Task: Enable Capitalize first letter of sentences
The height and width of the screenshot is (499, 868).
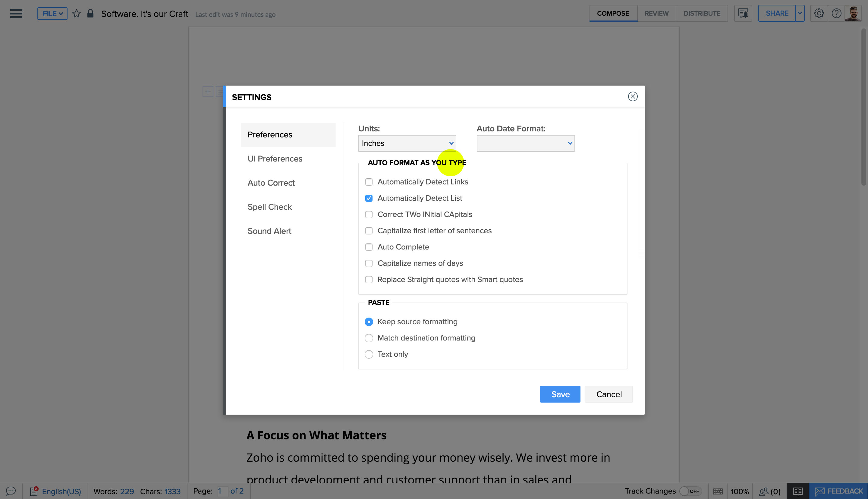Action: [369, 231]
